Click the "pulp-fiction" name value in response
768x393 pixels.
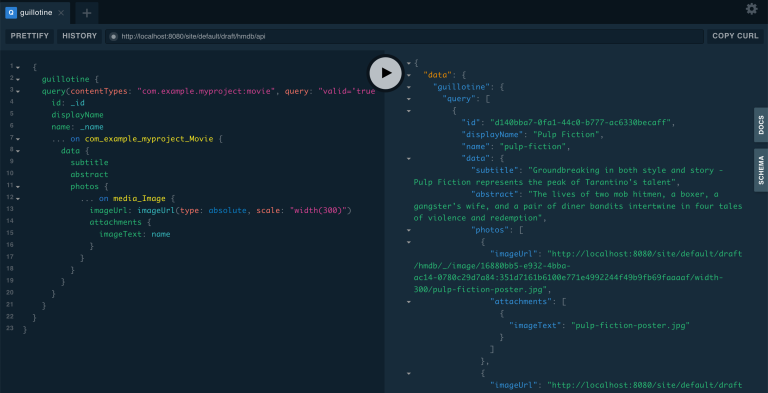tap(533, 147)
